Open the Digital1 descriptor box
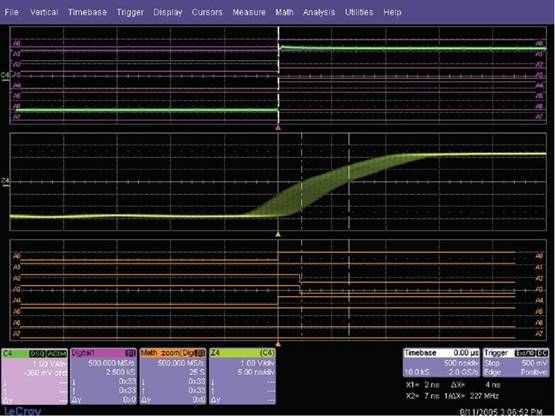Viewport: 555px width, 418px height. 103,377
